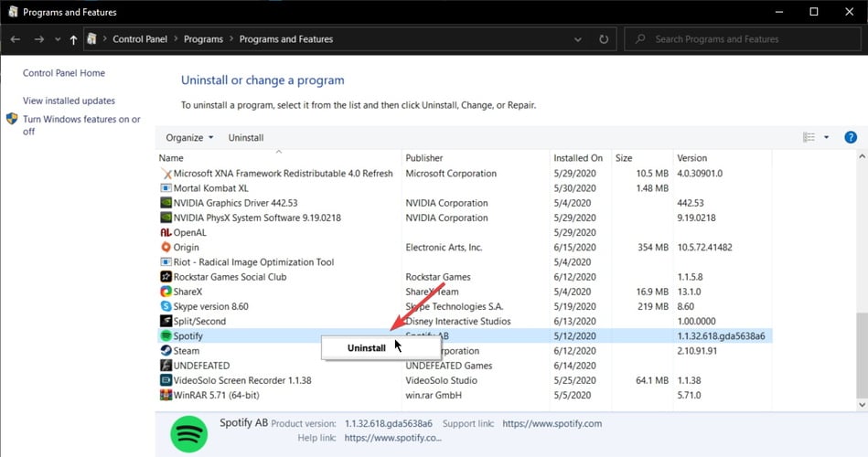This screenshot has height=457, width=868.
Task: Open the Spotify help link in details pane
Action: click(x=393, y=438)
